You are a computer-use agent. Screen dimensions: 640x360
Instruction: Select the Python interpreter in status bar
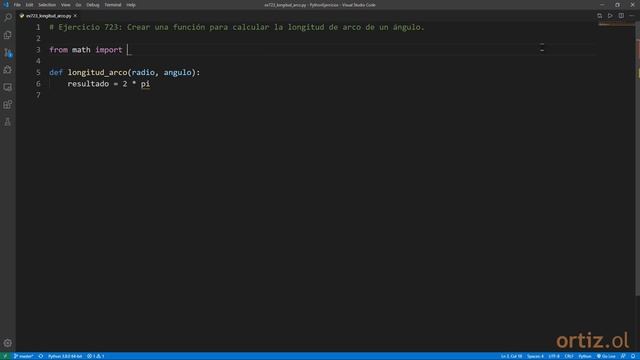pos(65,356)
